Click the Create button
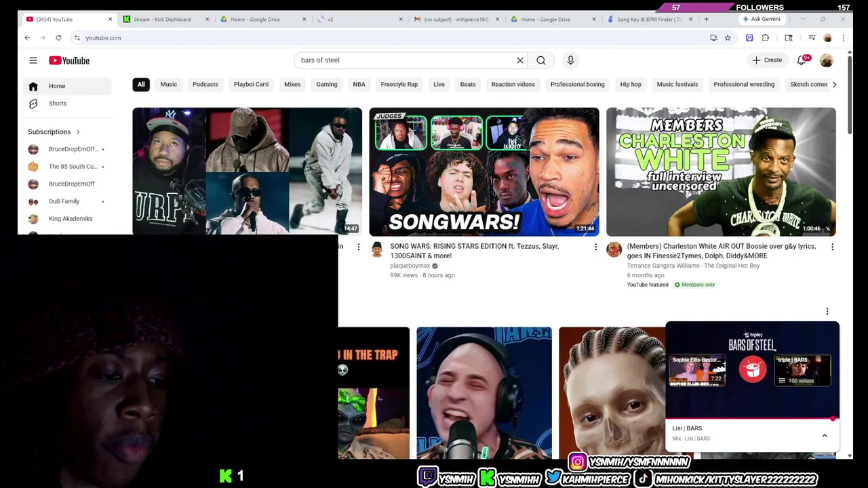 767,60
